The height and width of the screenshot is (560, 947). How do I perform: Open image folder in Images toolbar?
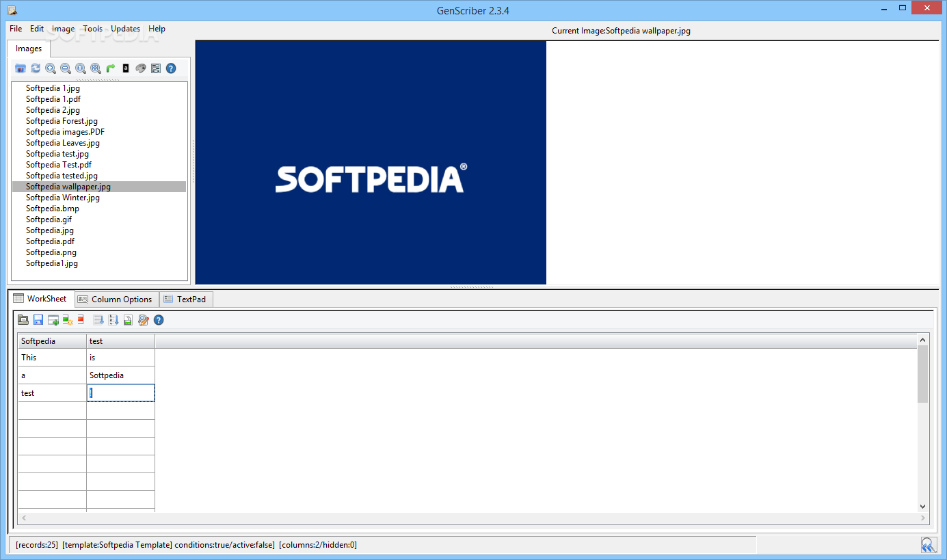point(21,68)
